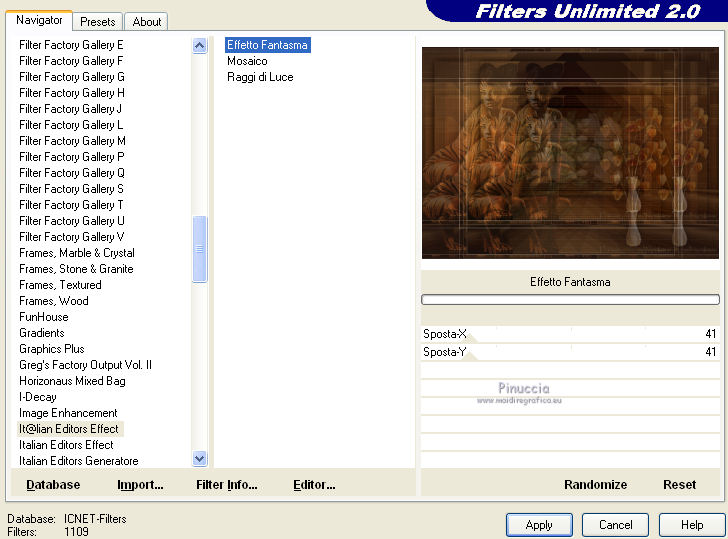
Task: Select Filter Factory Gallery H
Action: click(72, 93)
